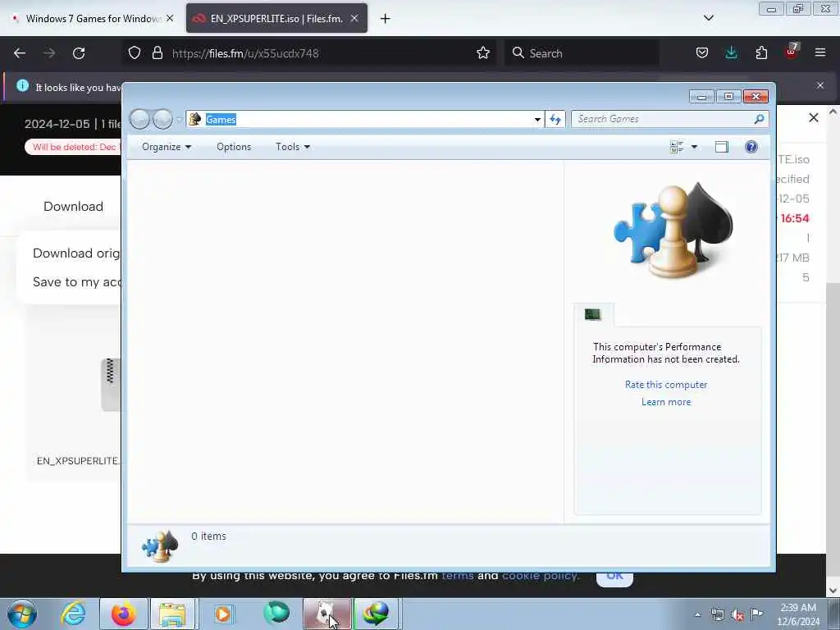This screenshot has width=840, height=630.
Task: Launch Internet Explorer from taskbar
Action: coord(73,614)
